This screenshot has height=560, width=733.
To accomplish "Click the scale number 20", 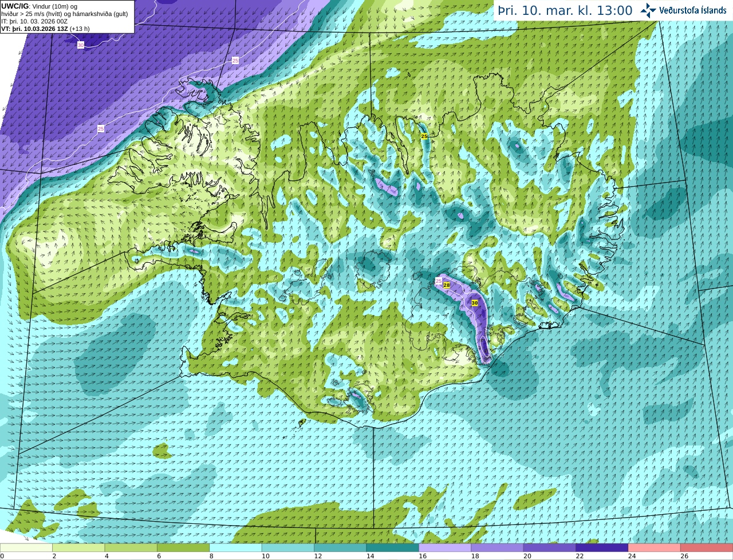I will click(x=527, y=556).
